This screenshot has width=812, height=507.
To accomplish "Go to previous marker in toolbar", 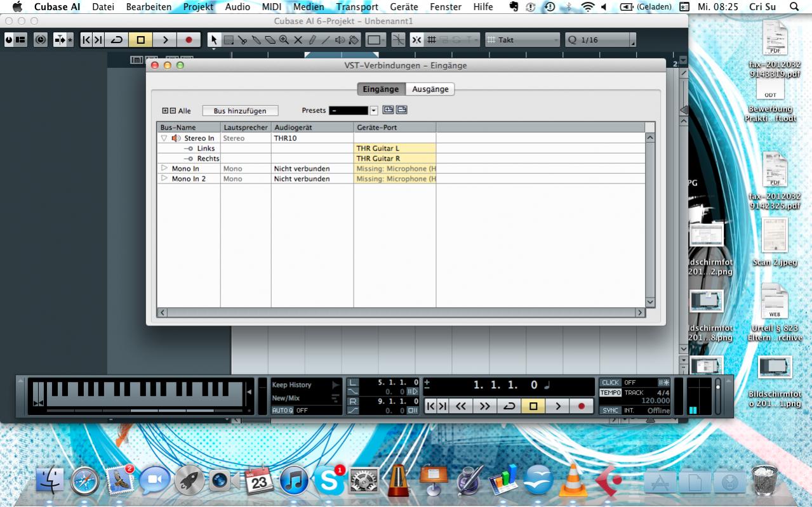I will tap(86, 39).
